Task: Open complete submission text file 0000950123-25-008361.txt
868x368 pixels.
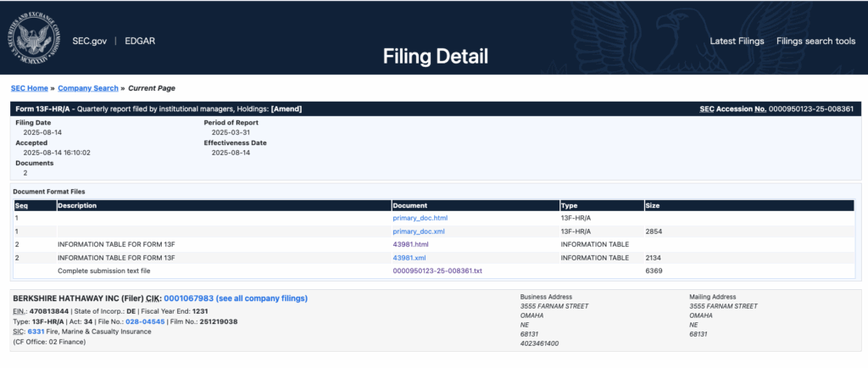Action: click(437, 270)
